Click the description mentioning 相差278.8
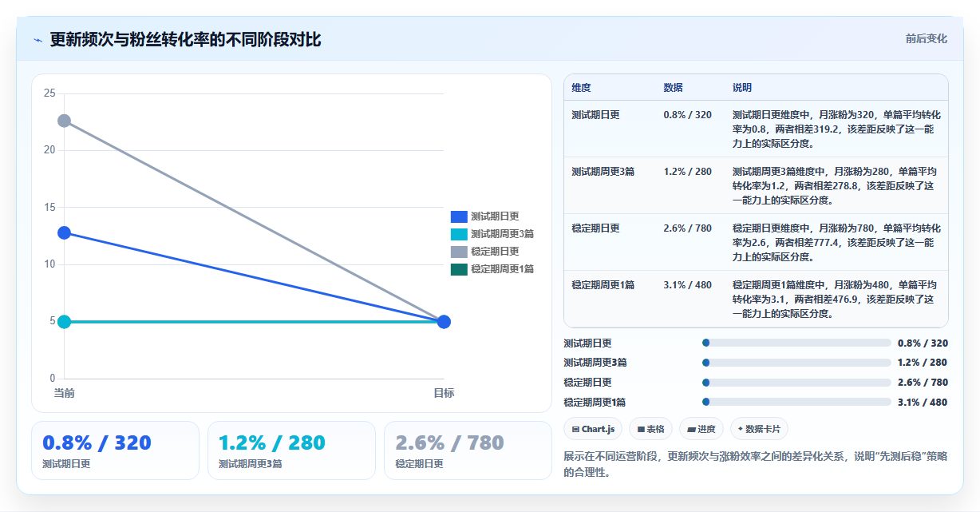 click(836, 185)
